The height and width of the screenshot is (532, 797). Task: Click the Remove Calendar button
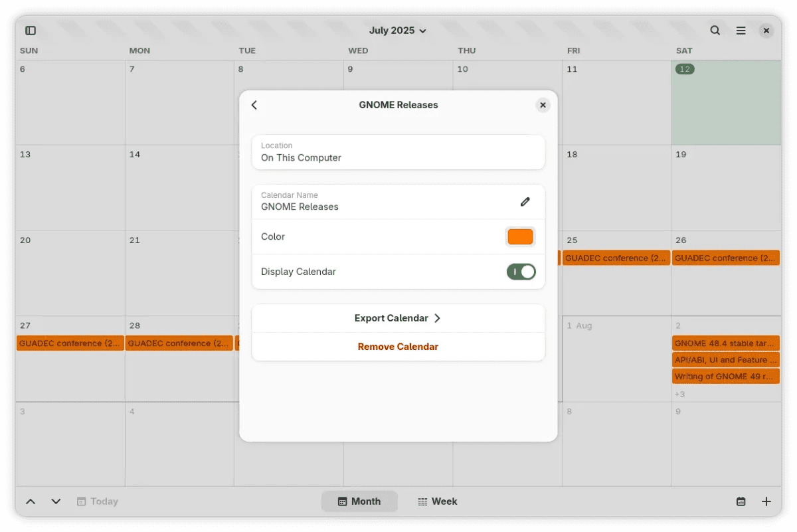pyautogui.click(x=398, y=347)
